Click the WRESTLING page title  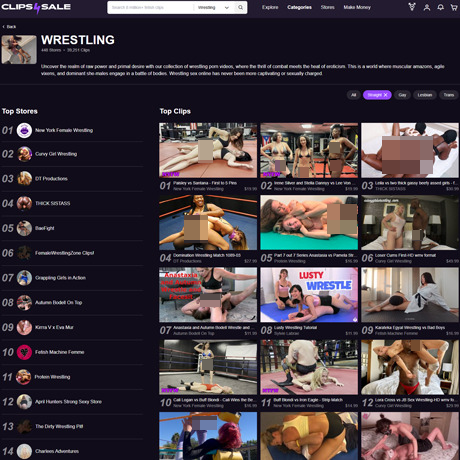click(x=78, y=40)
